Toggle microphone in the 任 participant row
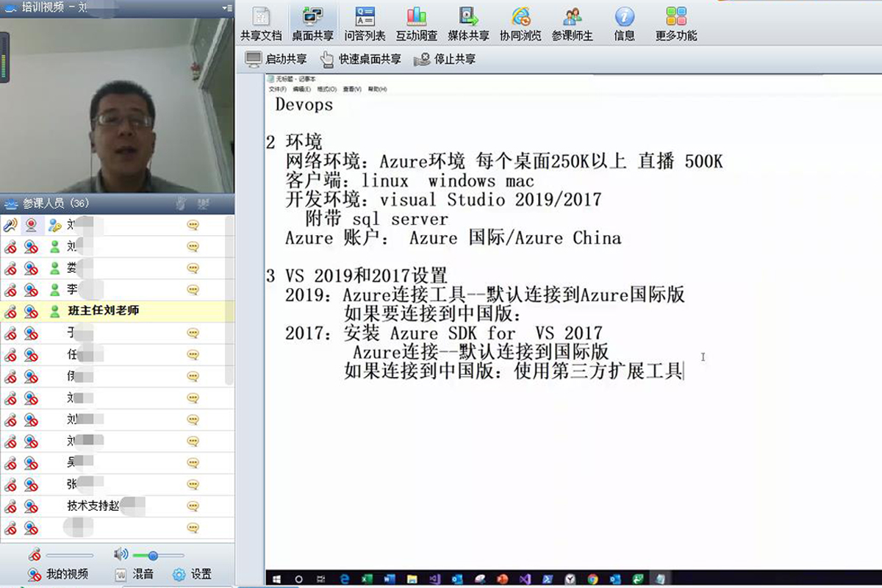Image resolution: width=882 pixels, height=588 pixels. coord(10,355)
